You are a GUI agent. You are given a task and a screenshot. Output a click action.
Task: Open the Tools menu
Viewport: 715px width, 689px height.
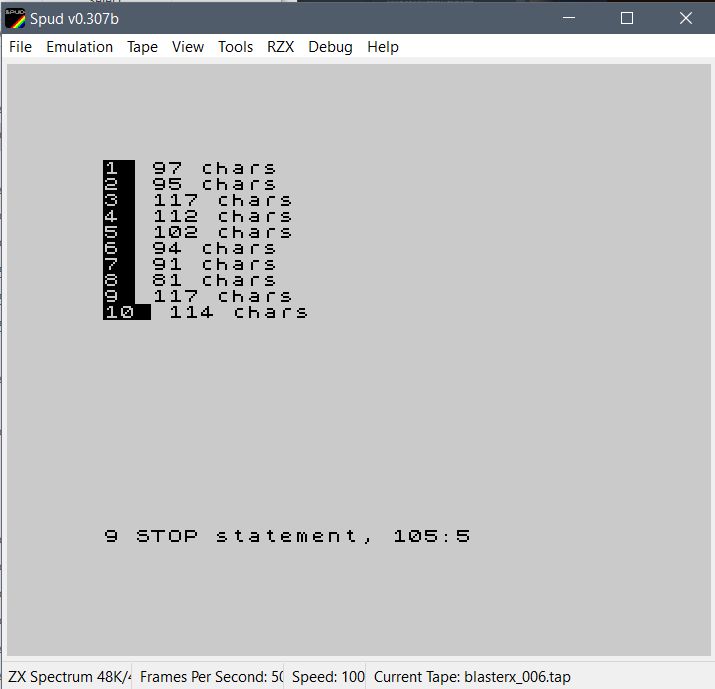click(235, 47)
